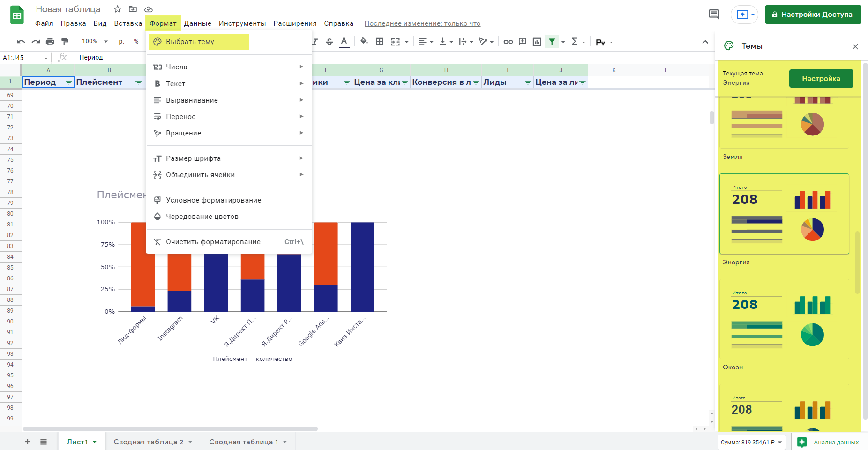
Task: Toggle strikethrough formatting
Action: pyautogui.click(x=329, y=42)
